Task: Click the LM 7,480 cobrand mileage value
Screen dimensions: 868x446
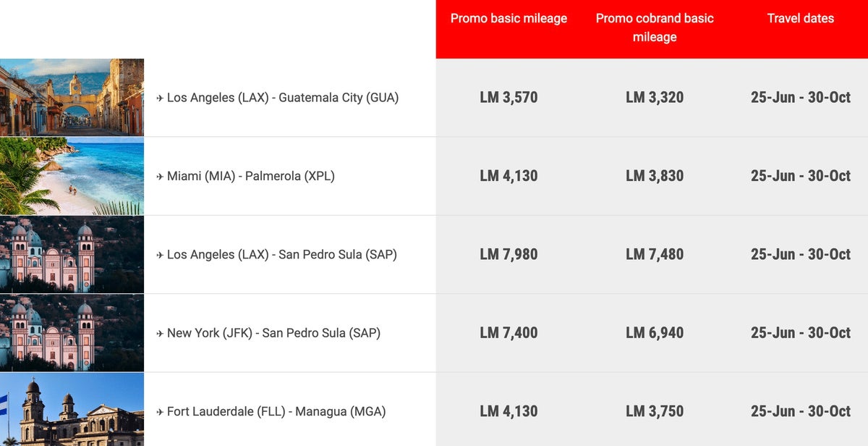Action: pyautogui.click(x=655, y=255)
